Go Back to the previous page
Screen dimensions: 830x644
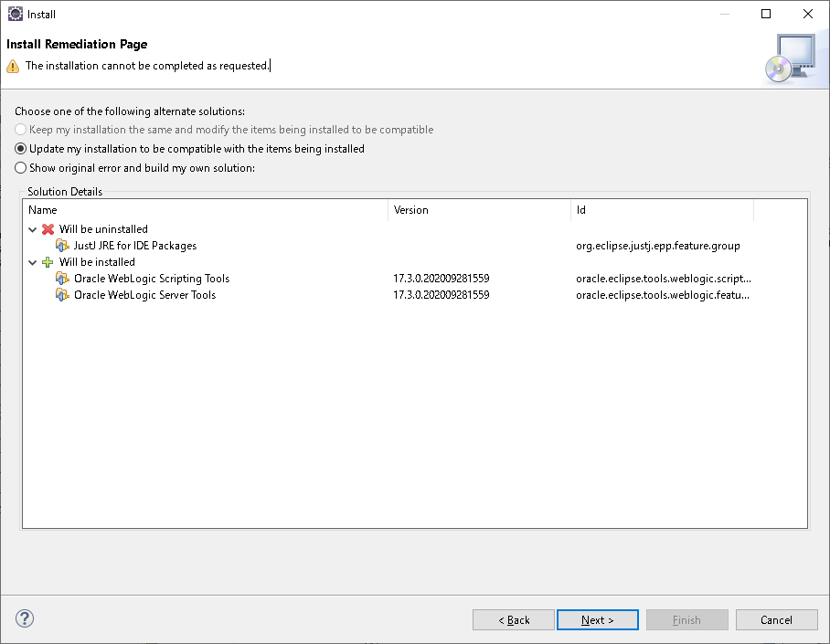[514, 619]
